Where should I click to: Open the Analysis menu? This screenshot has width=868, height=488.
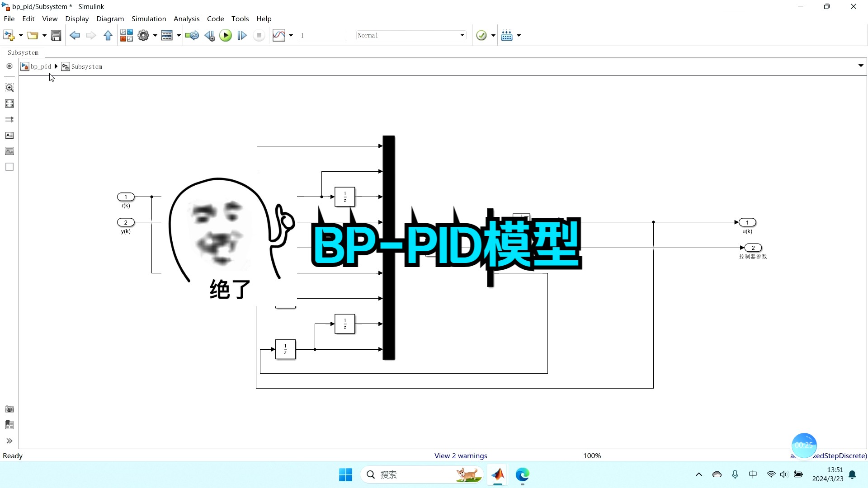[186, 19]
